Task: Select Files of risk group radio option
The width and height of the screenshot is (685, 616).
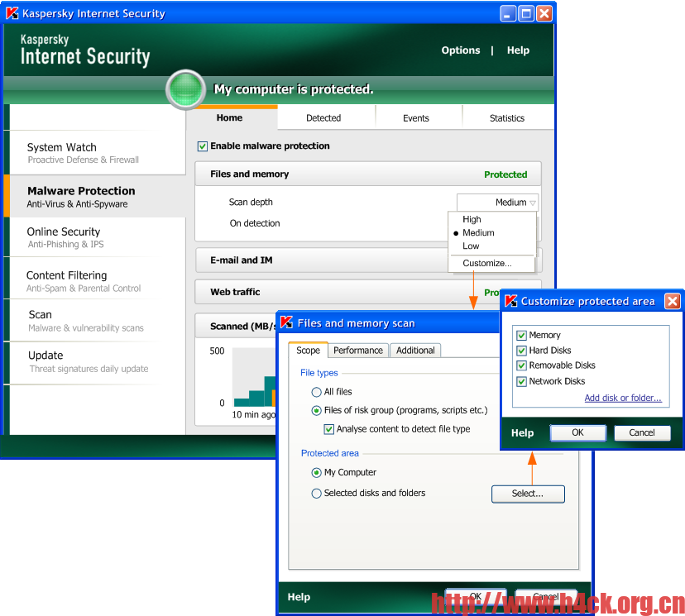Action: click(x=316, y=410)
